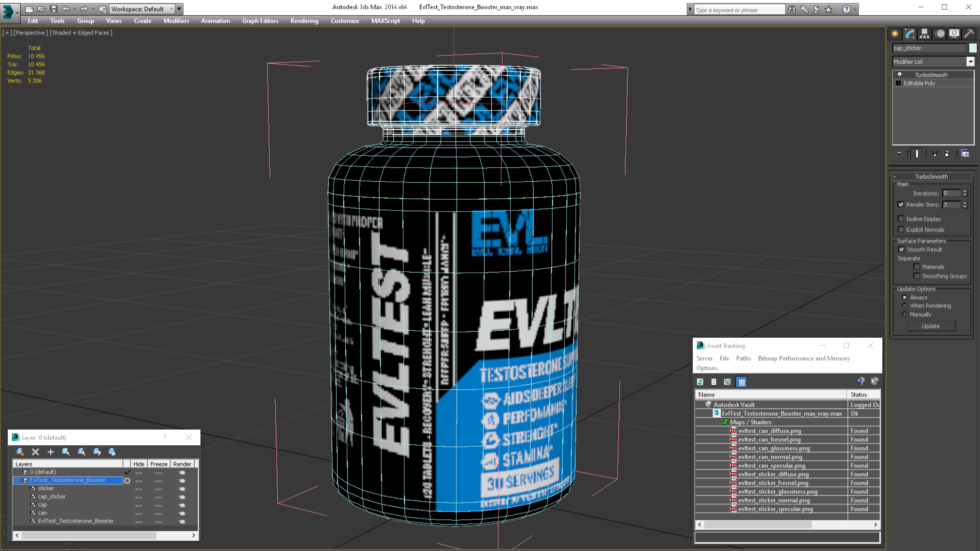Click Shaded + Edged Faces viewport label
This screenshot has height=551, width=980.
(x=81, y=33)
